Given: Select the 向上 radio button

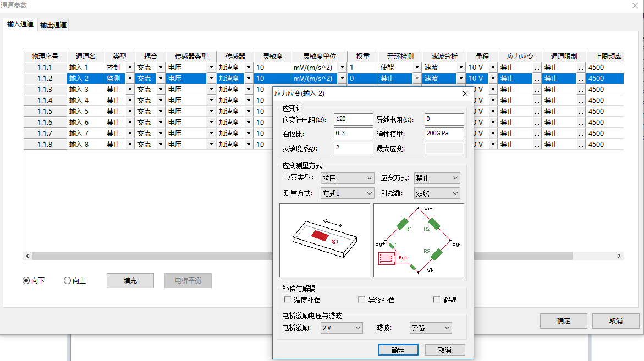Looking at the screenshot, I should [68, 281].
